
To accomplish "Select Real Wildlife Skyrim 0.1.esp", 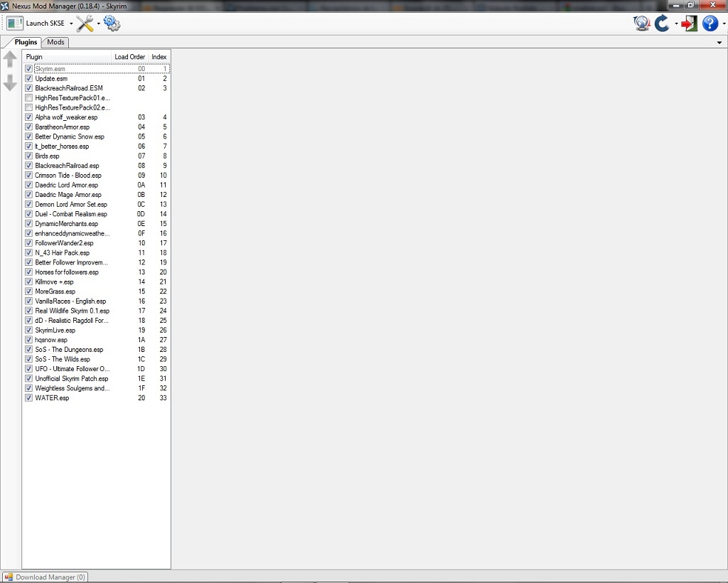I will 97,311.
